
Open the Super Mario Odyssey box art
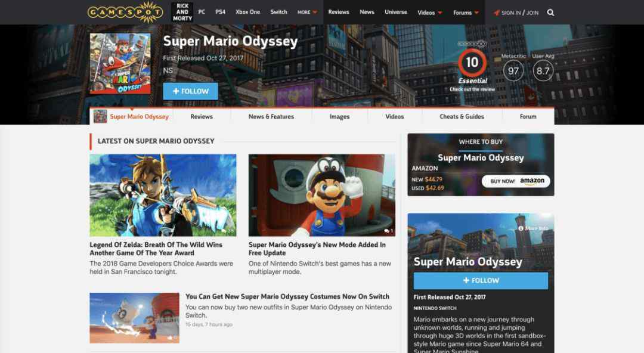pyautogui.click(x=120, y=64)
